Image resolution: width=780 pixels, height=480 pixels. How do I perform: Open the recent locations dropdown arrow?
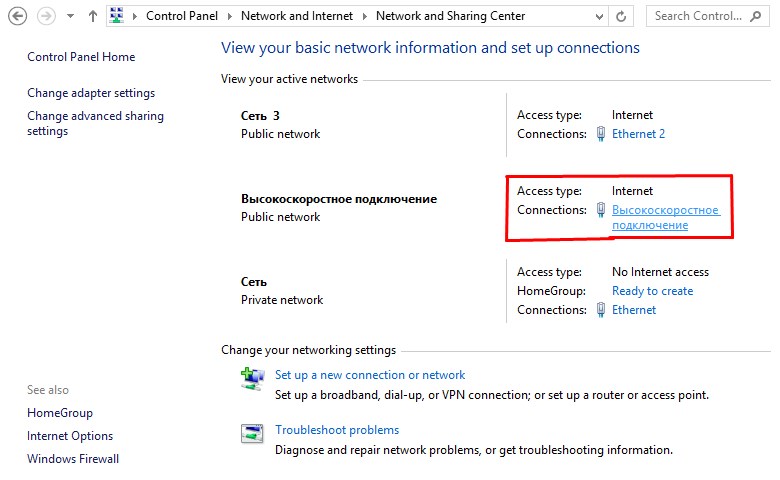70,17
